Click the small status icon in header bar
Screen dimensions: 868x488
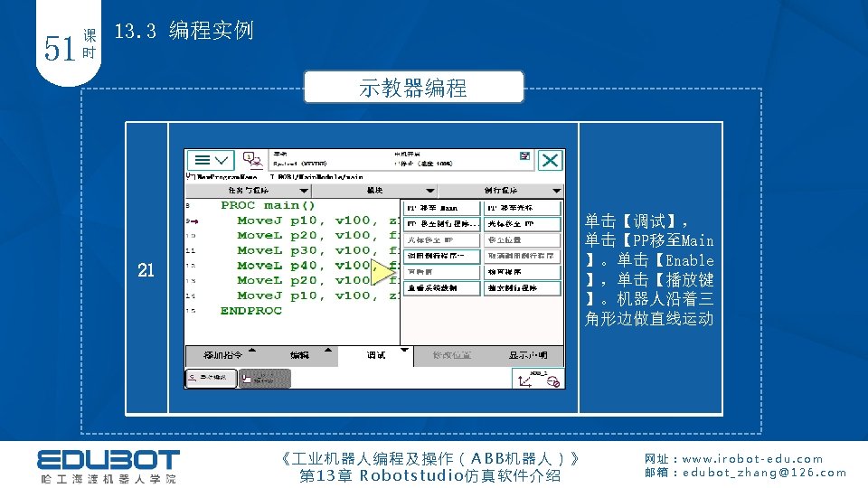coord(524,156)
